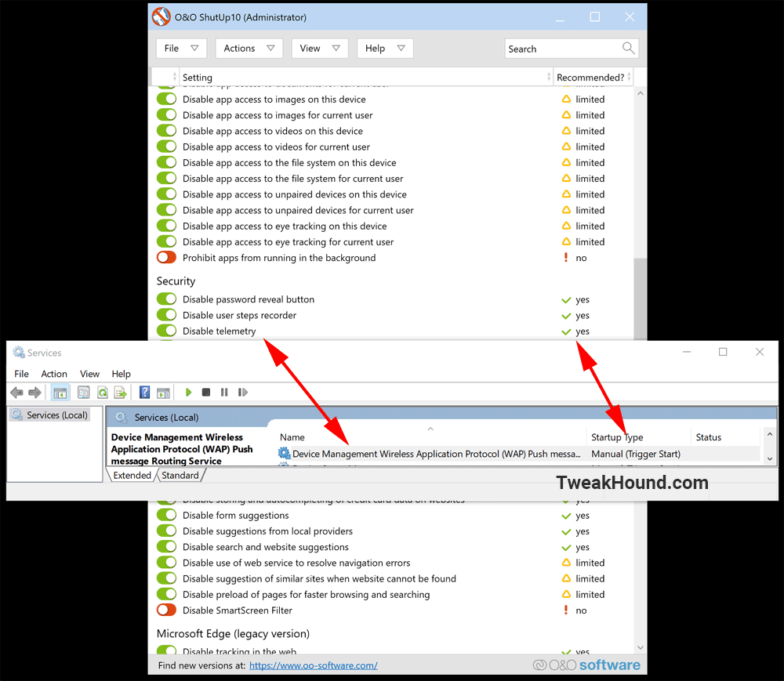Stop the service using the square icon
Viewport: 784px width, 681px height.
(x=206, y=393)
